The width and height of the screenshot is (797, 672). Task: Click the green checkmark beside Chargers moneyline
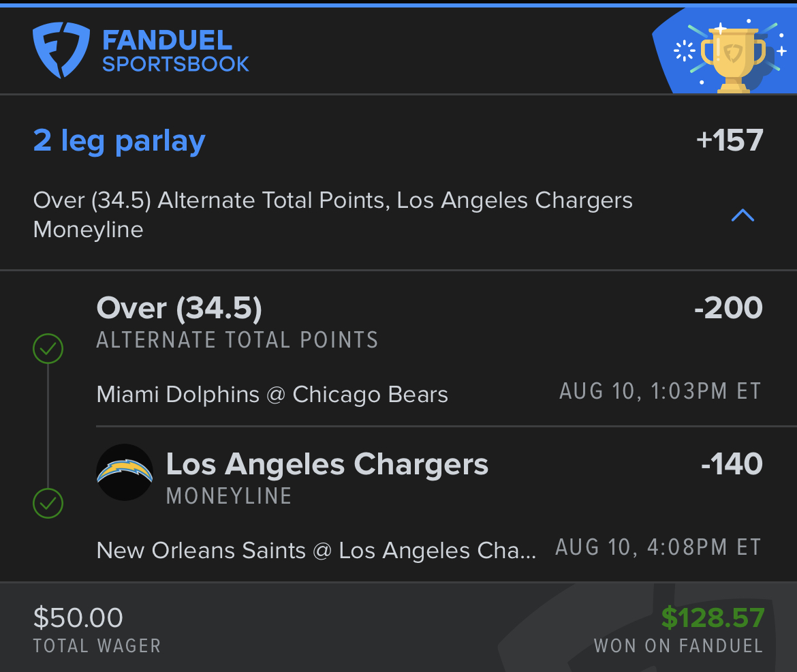coord(48,504)
